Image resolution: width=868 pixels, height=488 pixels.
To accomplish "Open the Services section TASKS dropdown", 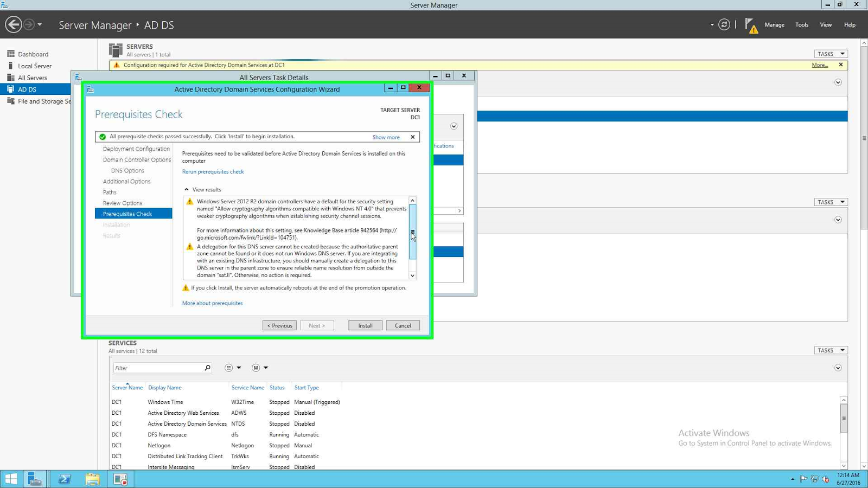I will coord(831,350).
